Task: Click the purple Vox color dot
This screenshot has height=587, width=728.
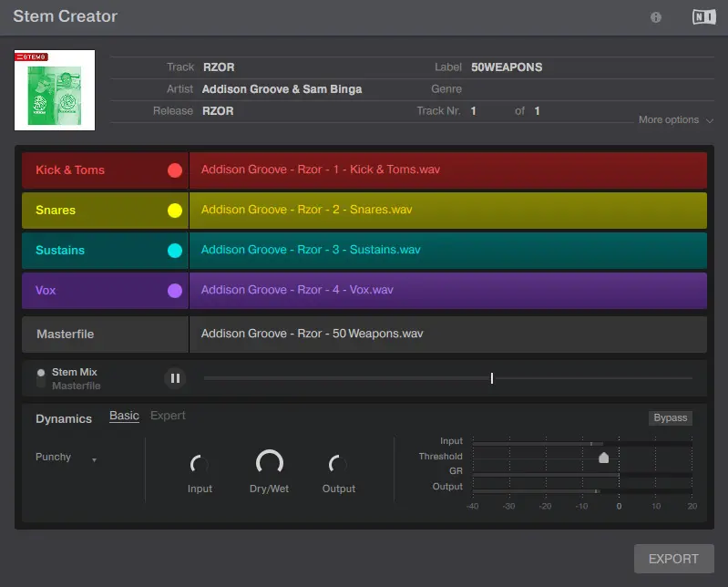Action: (x=175, y=291)
